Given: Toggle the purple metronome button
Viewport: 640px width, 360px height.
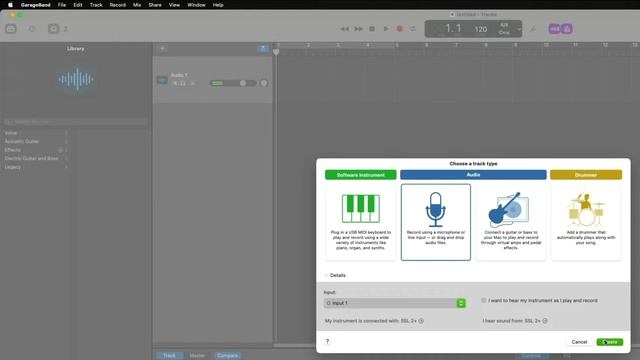Looking at the screenshot, I should (567, 29).
